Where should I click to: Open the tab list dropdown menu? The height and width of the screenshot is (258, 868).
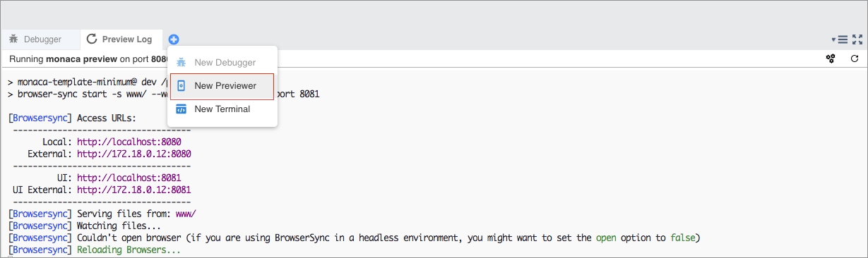tap(839, 39)
